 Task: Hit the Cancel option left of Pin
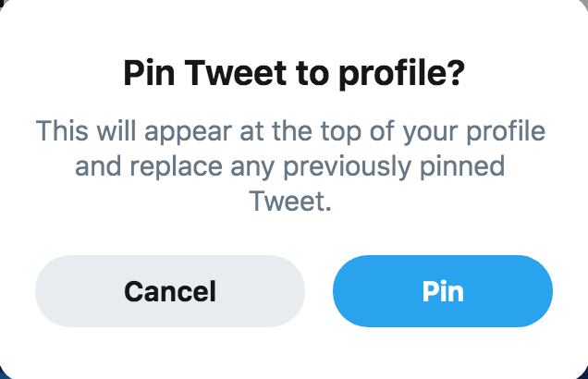pyautogui.click(x=170, y=292)
